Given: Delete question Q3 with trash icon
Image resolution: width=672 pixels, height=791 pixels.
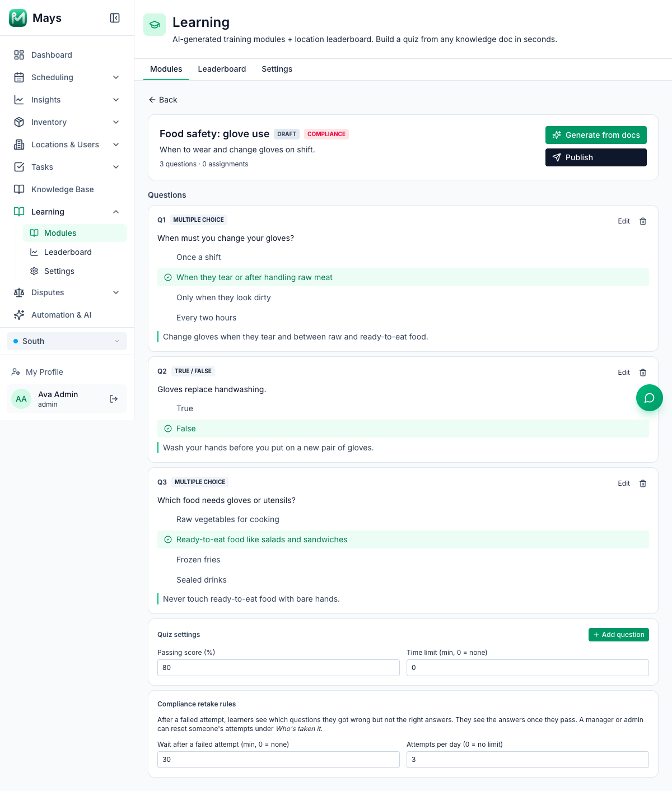Looking at the screenshot, I should 643,483.
